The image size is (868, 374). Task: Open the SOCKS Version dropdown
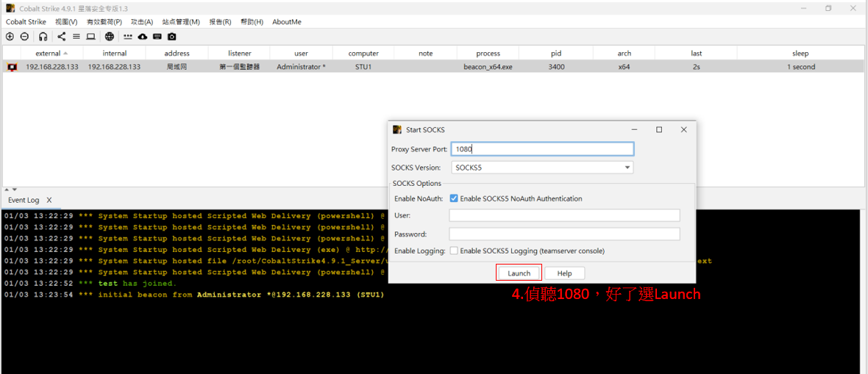coord(543,167)
